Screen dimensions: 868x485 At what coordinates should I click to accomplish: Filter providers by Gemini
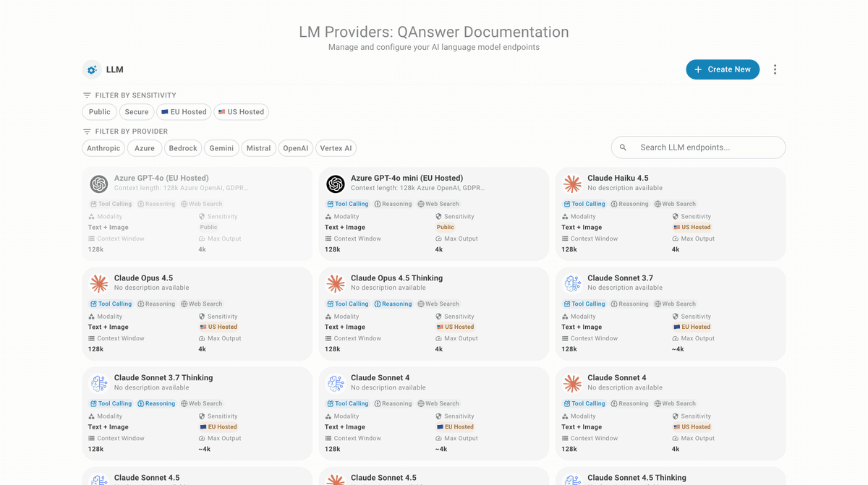coord(221,148)
